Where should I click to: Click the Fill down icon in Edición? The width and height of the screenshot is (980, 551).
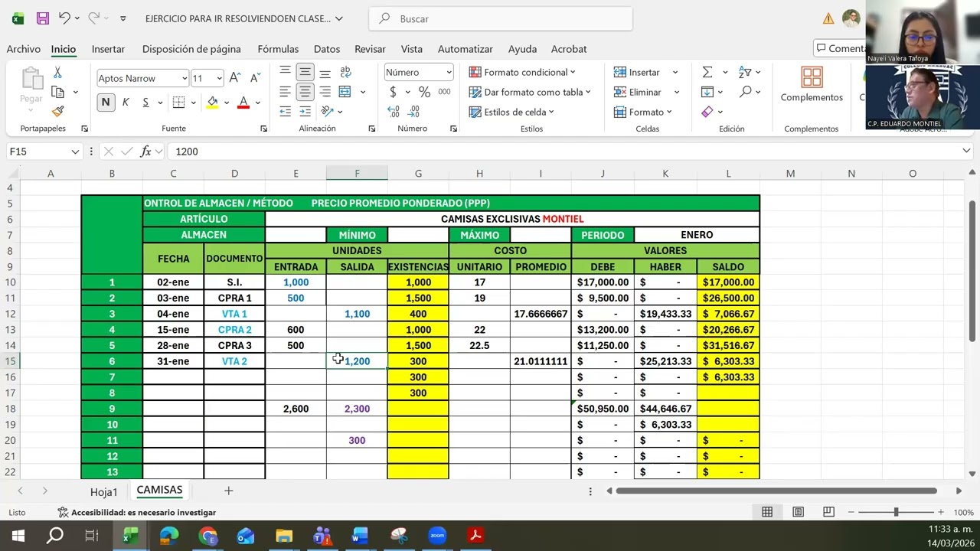pos(707,92)
